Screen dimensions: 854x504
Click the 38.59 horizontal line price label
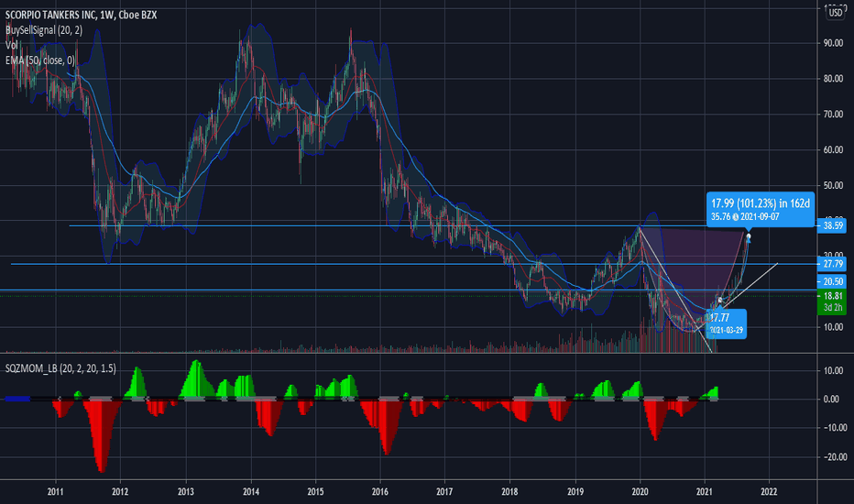tap(832, 225)
